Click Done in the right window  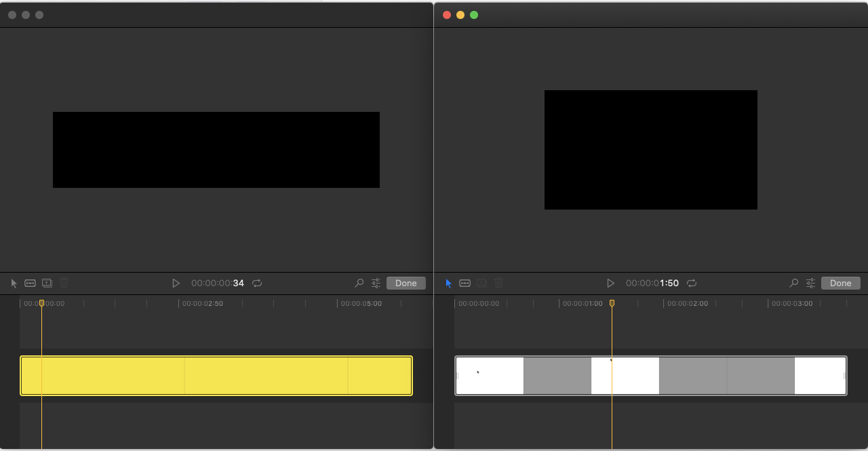pos(841,283)
